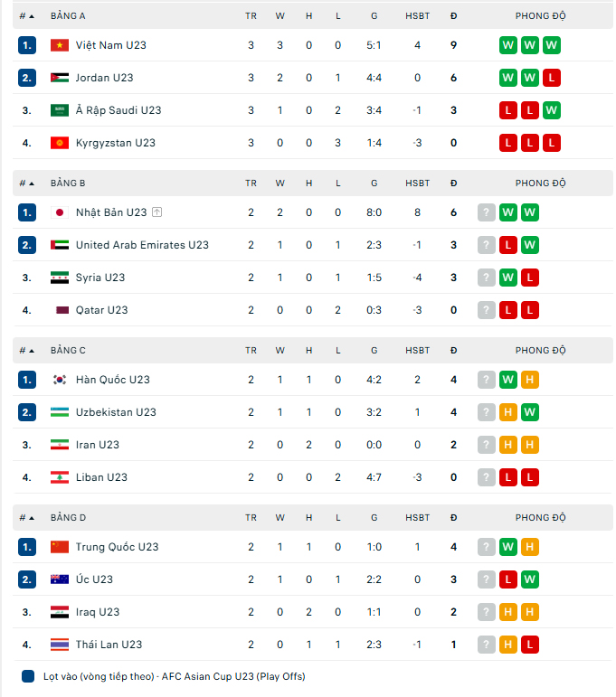Click the Thái Lan U23 flag icon
This screenshot has width=616, height=697.
[59, 645]
